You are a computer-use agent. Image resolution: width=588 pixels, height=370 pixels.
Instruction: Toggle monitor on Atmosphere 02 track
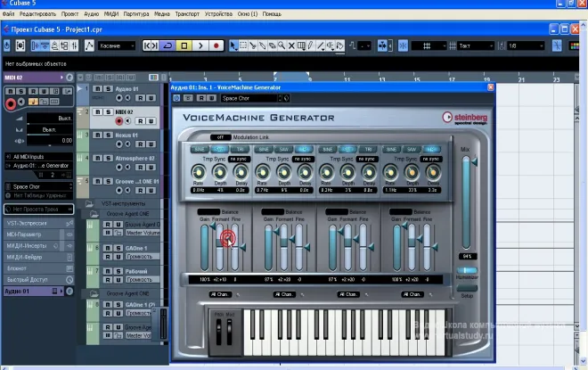pos(128,167)
